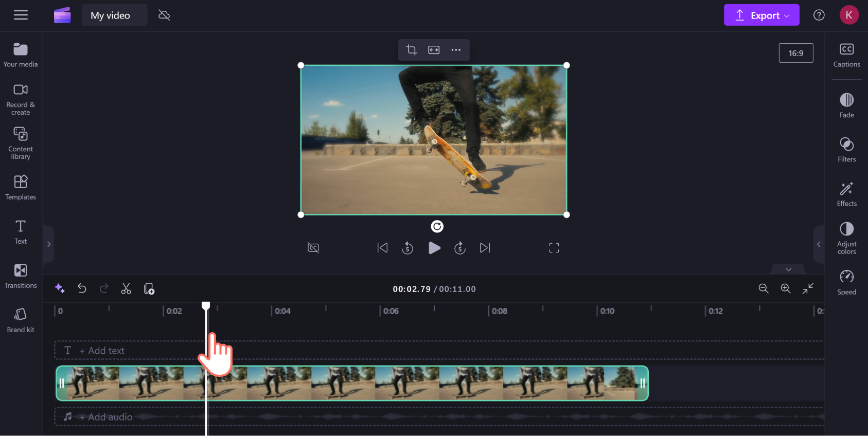
Task: Open the Text tab in sidebar
Action: [x=21, y=232]
